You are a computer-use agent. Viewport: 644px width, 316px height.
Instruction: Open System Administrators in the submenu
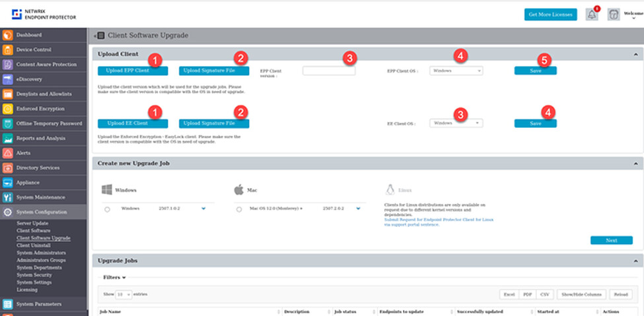coord(41,253)
